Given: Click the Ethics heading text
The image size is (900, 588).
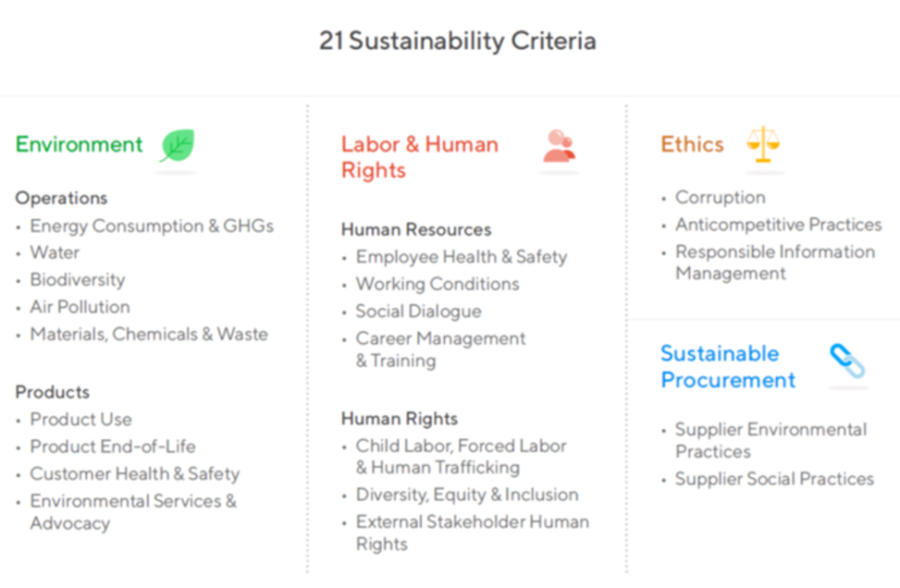Looking at the screenshot, I should [x=693, y=144].
